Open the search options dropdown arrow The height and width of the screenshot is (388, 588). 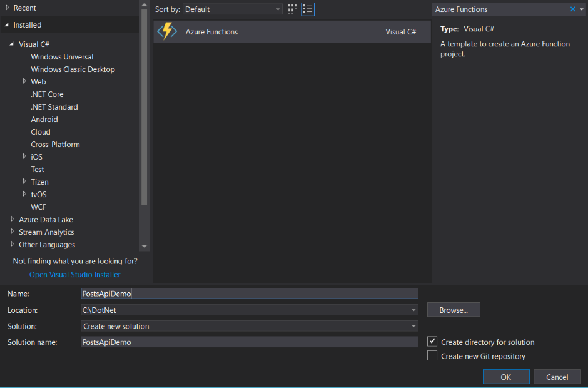coord(582,9)
